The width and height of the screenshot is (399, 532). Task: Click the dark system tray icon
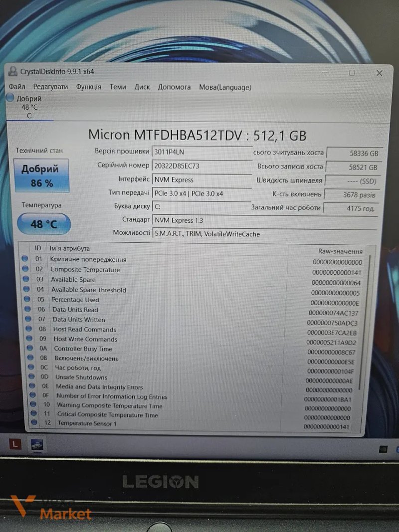click(x=383, y=449)
